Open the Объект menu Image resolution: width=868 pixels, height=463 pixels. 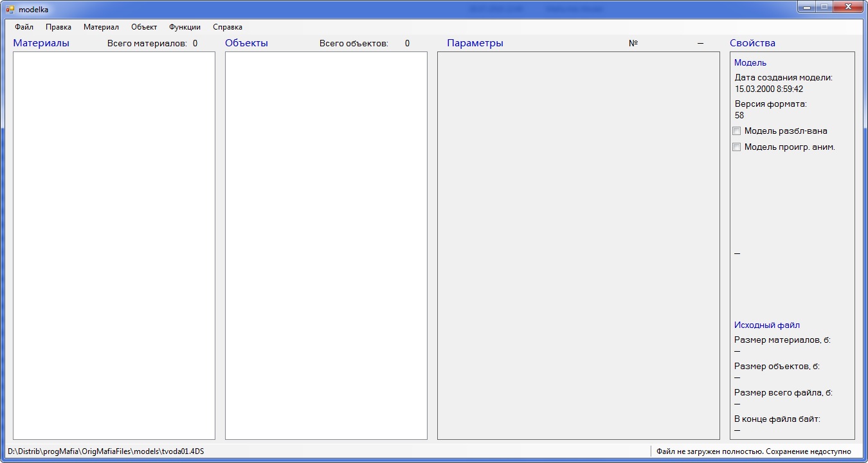[144, 27]
